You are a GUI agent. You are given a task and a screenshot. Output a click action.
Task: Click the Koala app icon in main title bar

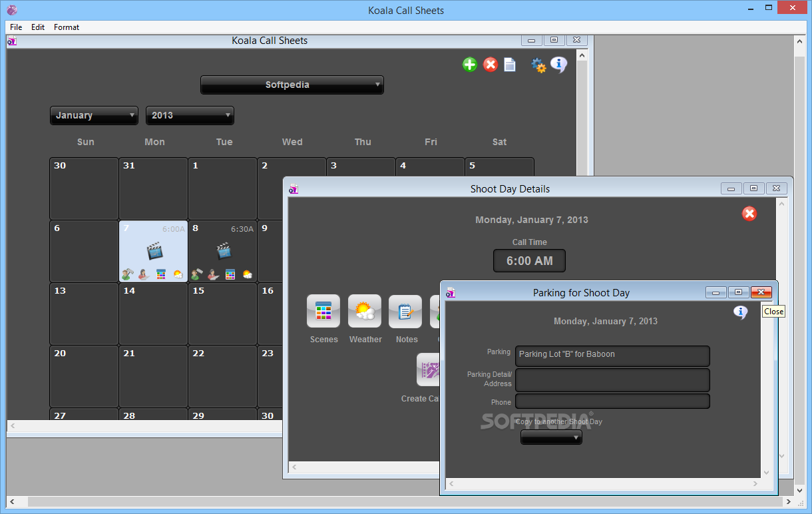11,10
